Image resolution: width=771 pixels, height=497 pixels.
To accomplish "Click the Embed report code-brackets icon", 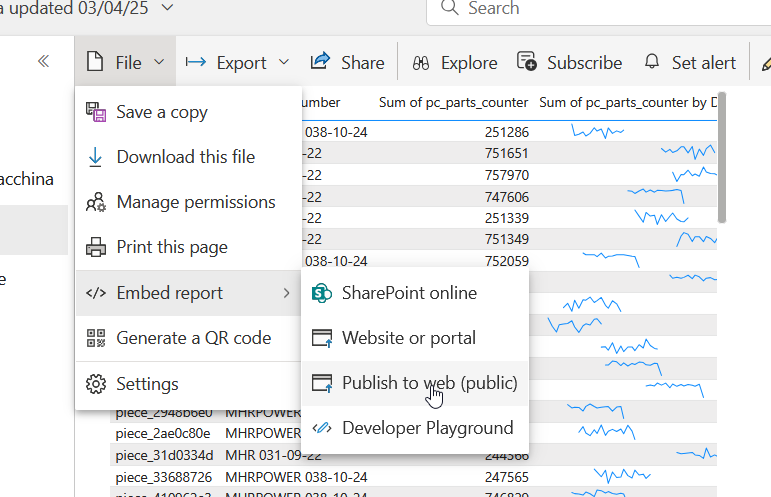I will pos(96,293).
